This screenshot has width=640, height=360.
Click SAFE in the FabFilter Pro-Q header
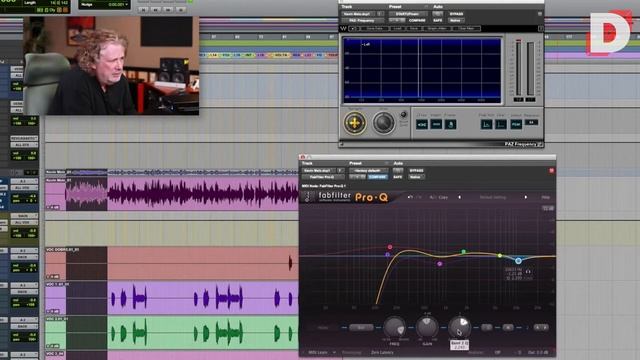click(398, 177)
